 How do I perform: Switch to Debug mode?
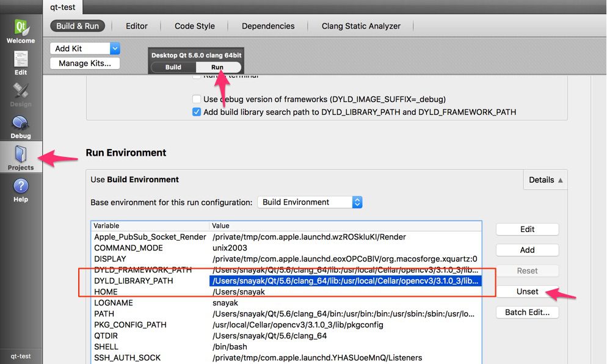click(21, 126)
